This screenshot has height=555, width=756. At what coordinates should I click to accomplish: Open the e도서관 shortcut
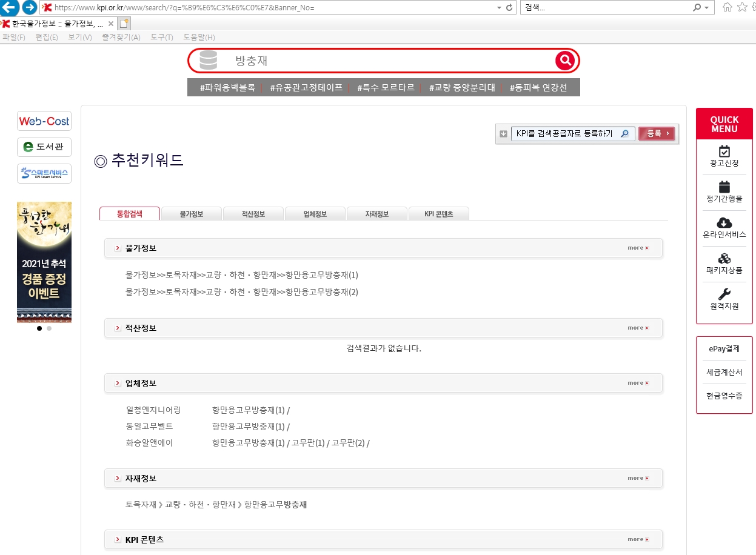[44, 147]
